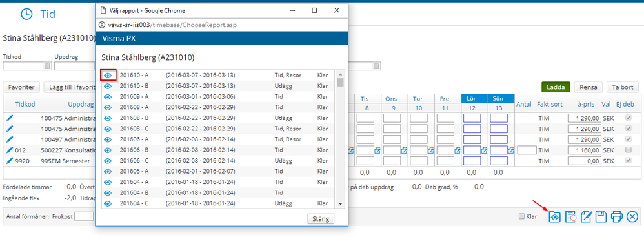Click Antal field in the 012 Konsultation row

pyautogui.click(x=527, y=150)
